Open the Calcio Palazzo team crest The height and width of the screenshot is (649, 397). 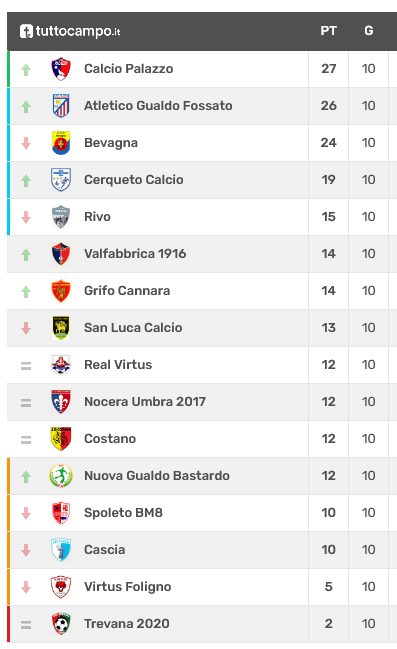coord(61,69)
